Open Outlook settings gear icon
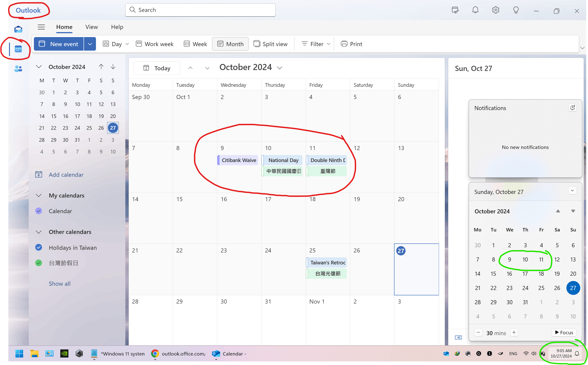 (x=495, y=10)
